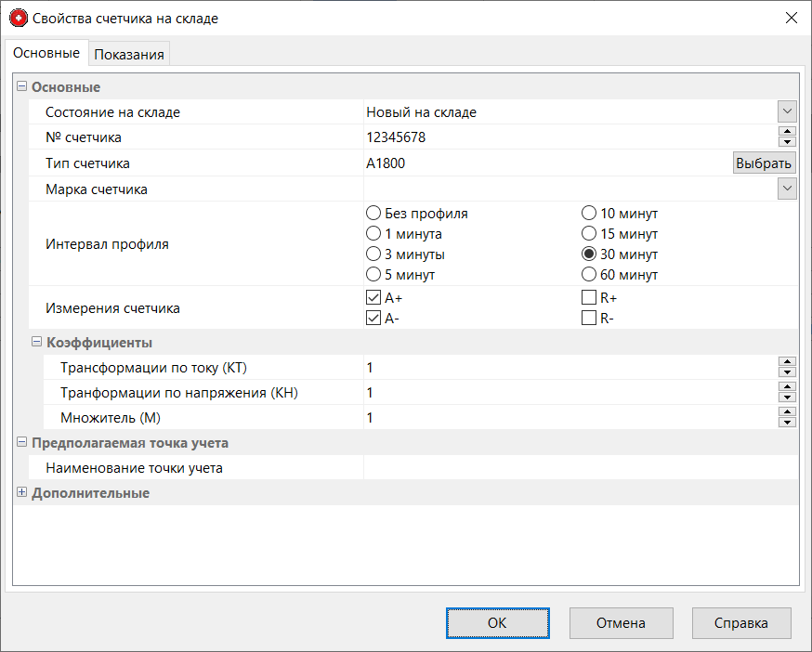Open Состояние на складе dropdown
Viewport: 812px width, 652px height.
point(787,111)
